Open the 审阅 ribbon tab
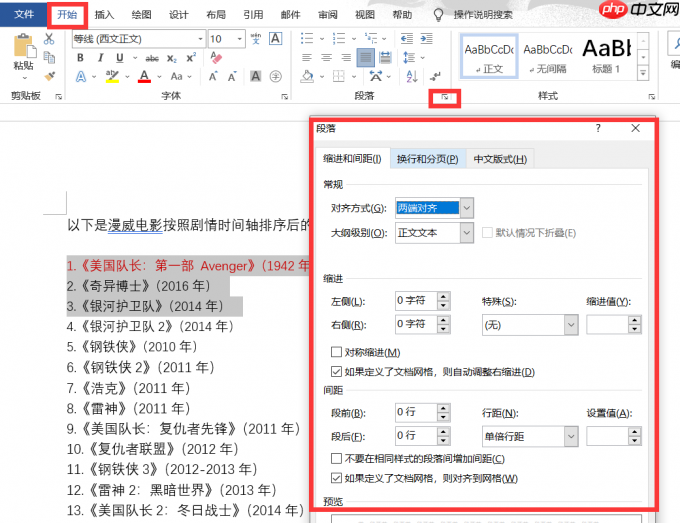The width and height of the screenshot is (680, 523). coord(327,15)
